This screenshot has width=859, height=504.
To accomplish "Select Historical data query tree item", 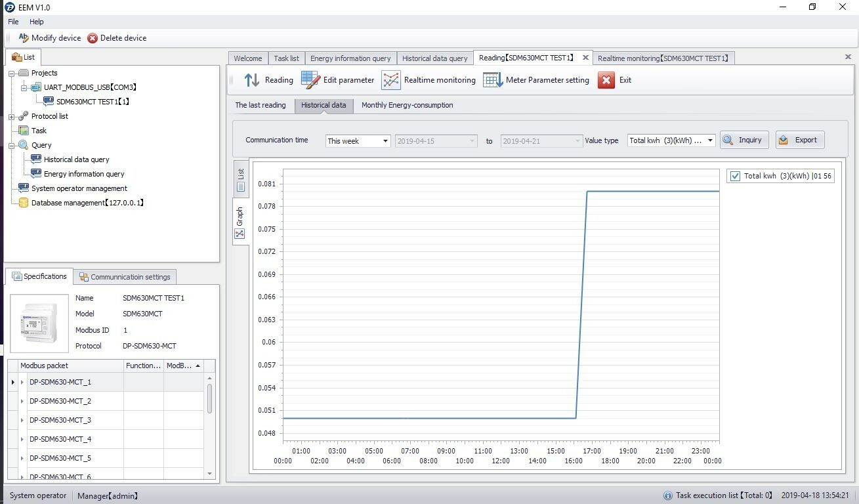I will click(76, 159).
